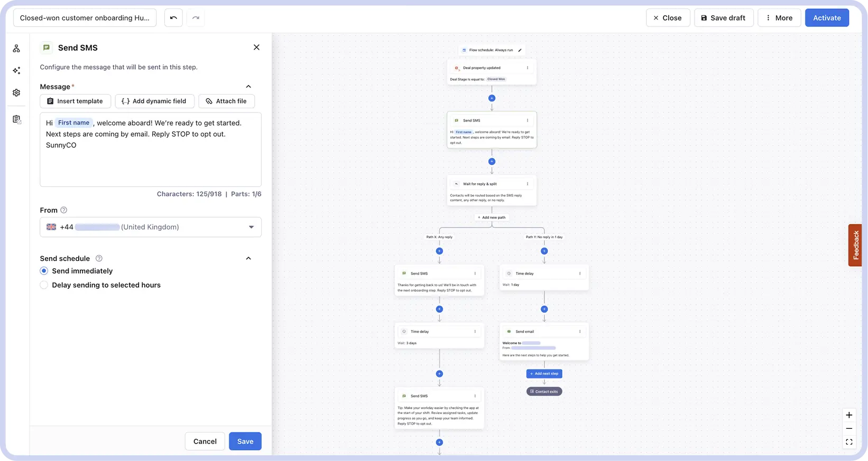The image size is (868, 461).
Task: Close the Send SMS panel
Action: pos(256,48)
